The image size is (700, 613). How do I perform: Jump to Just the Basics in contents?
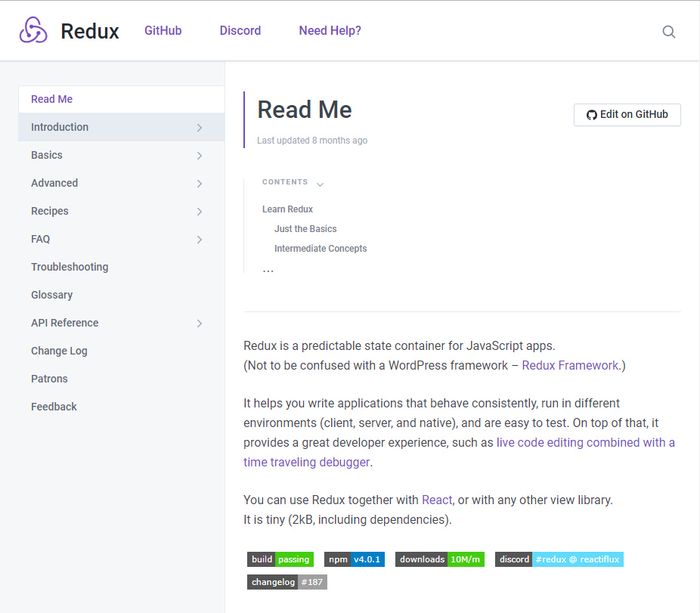click(305, 229)
